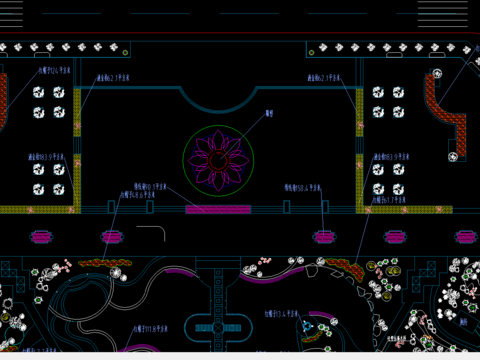
Task: Pick the upper-left yellow hatched hedge strip
Action: click(77, 112)
